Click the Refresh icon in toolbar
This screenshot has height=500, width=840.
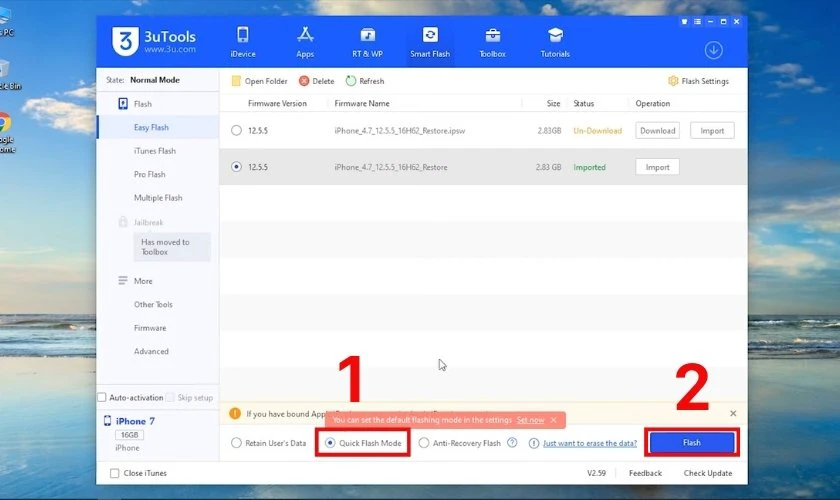tap(351, 81)
